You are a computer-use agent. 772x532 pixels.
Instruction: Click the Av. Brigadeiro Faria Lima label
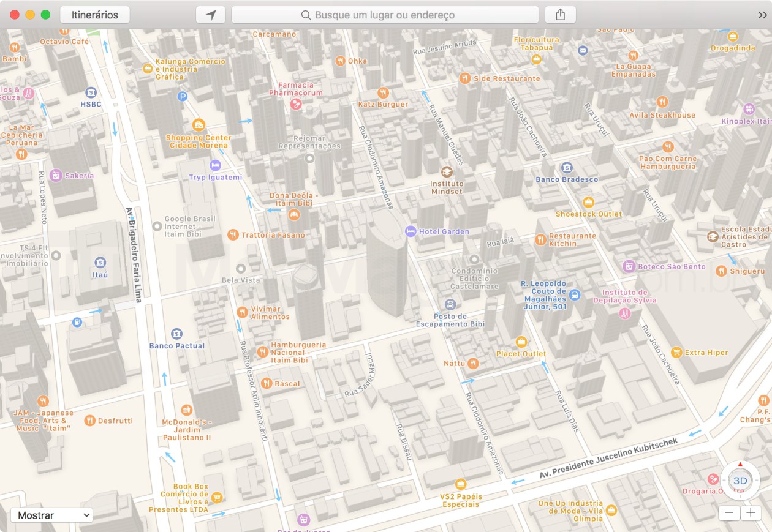tap(134, 255)
